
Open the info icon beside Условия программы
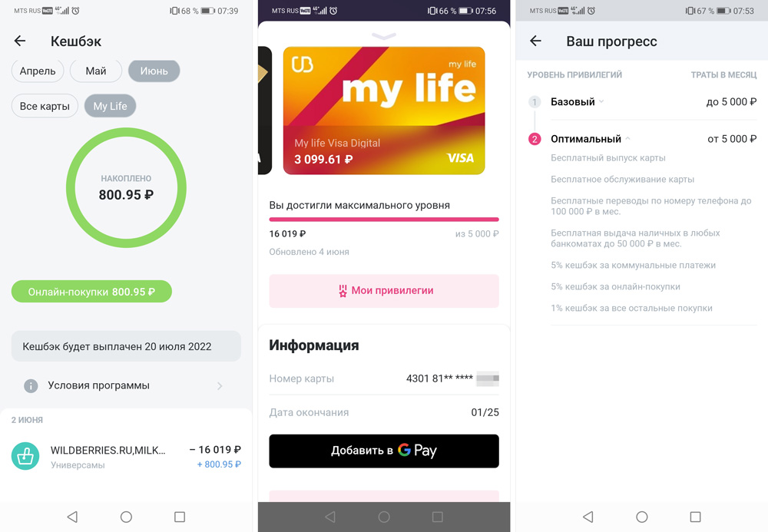pyautogui.click(x=31, y=385)
